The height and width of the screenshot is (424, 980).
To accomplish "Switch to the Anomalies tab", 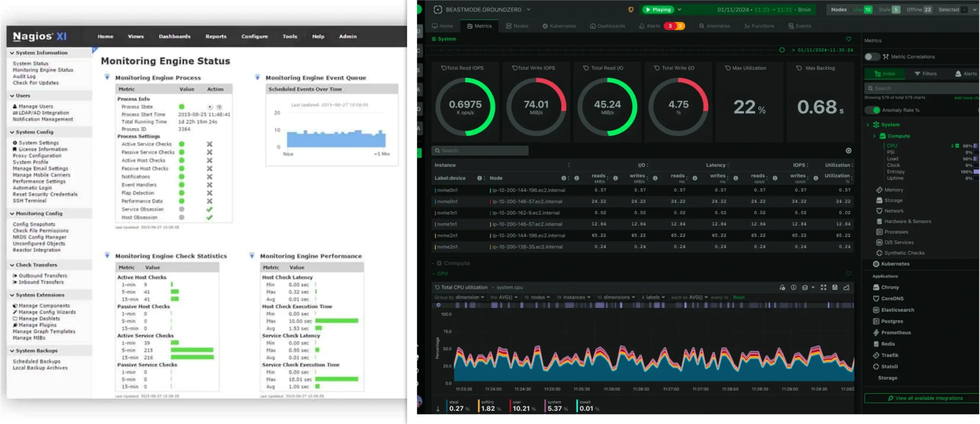I will [x=714, y=26].
